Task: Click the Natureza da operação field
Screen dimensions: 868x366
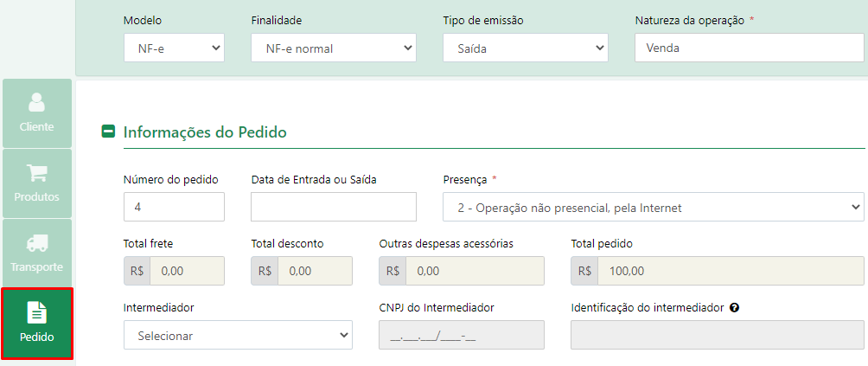Action: point(749,48)
